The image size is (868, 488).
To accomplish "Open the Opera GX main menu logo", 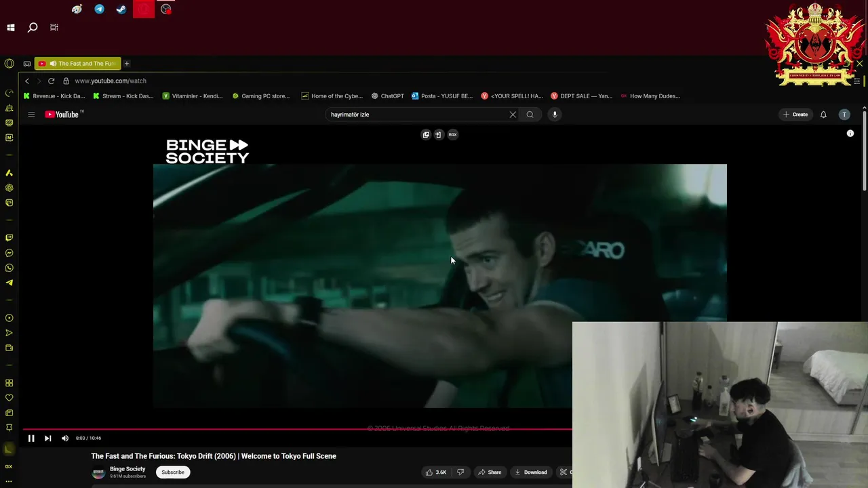I will point(9,63).
